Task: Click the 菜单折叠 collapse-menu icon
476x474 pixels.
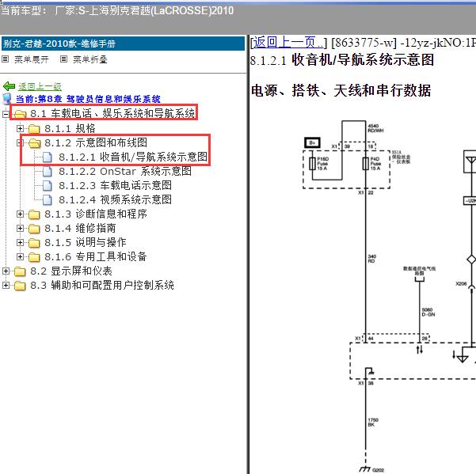Action: 63,59
